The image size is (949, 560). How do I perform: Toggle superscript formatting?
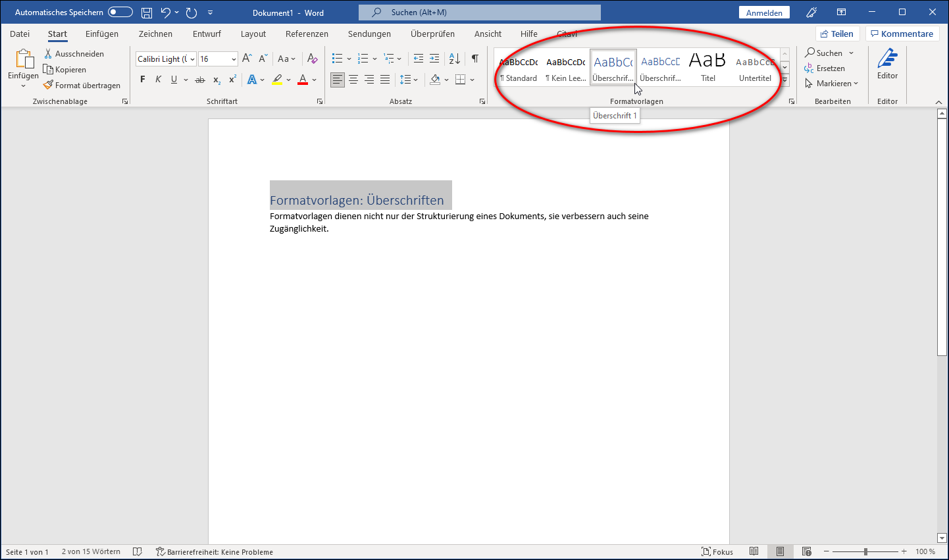(232, 80)
